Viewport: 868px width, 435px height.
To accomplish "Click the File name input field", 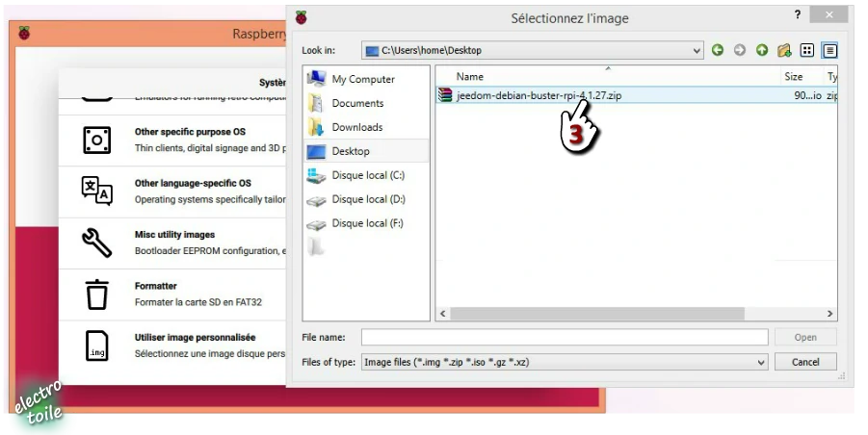I will coord(565,337).
